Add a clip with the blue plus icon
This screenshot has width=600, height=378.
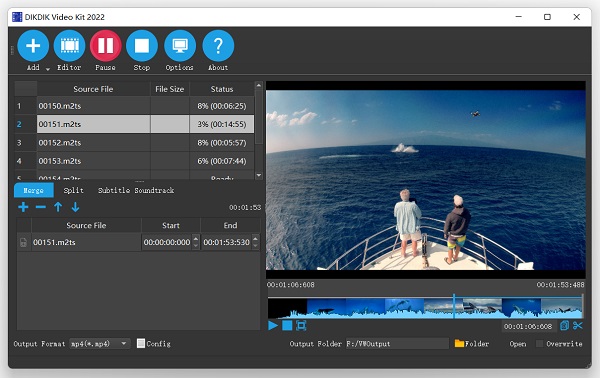click(x=23, y=207)
